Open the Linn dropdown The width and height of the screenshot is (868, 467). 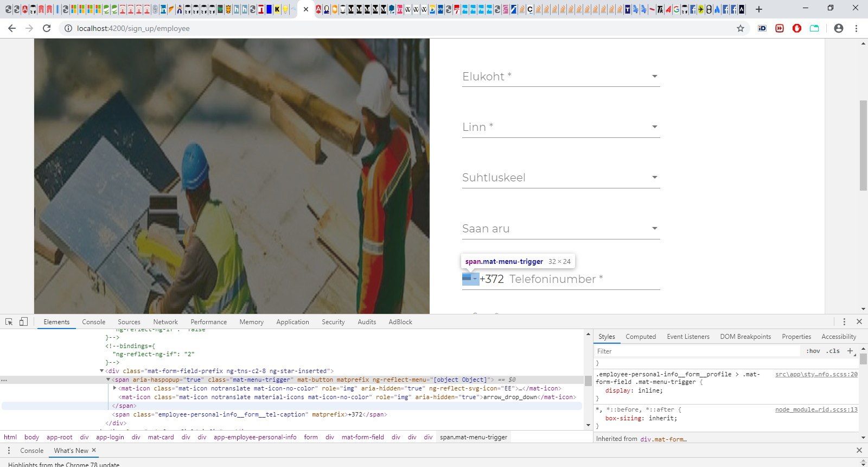click(x=561, y=127)
